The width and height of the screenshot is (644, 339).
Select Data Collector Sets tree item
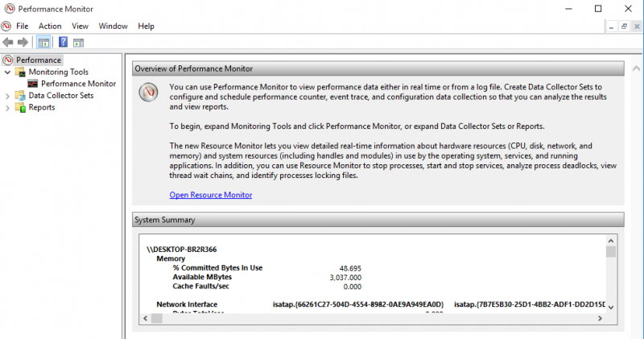[x=61, y=95]
